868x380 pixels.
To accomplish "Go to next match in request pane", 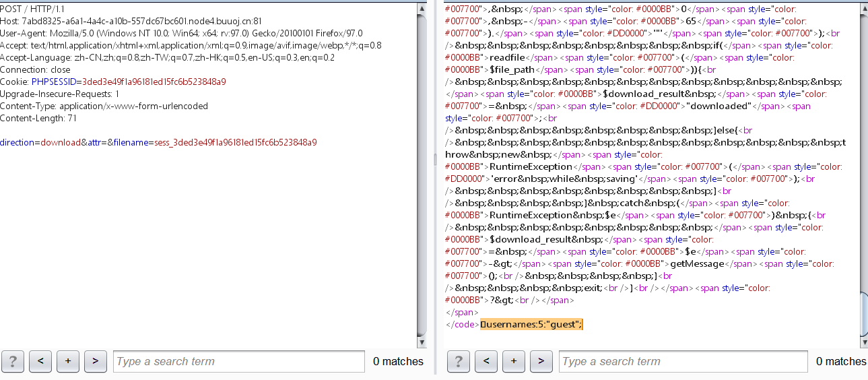I will pyautogui.click(x=96, y=361).
